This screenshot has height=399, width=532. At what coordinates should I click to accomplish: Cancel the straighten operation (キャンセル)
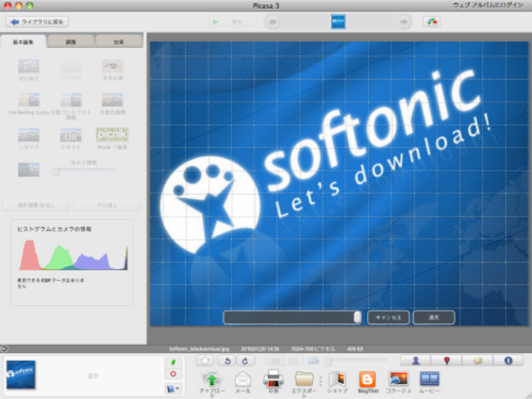pos(389,318)
